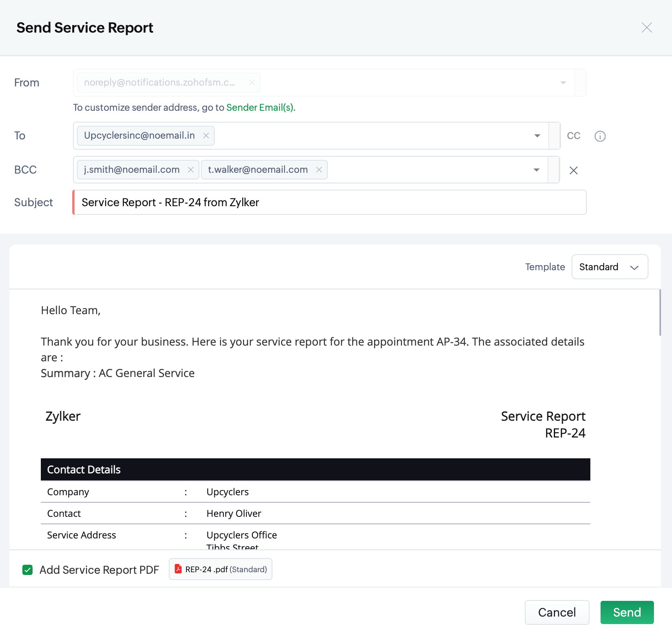Click the Subject input field
Image resolution: width=672 pixels, height=637 pixels.
330,203
